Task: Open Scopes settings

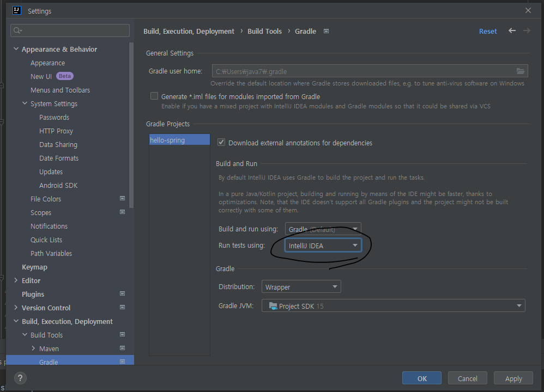Action: (40, 212)
